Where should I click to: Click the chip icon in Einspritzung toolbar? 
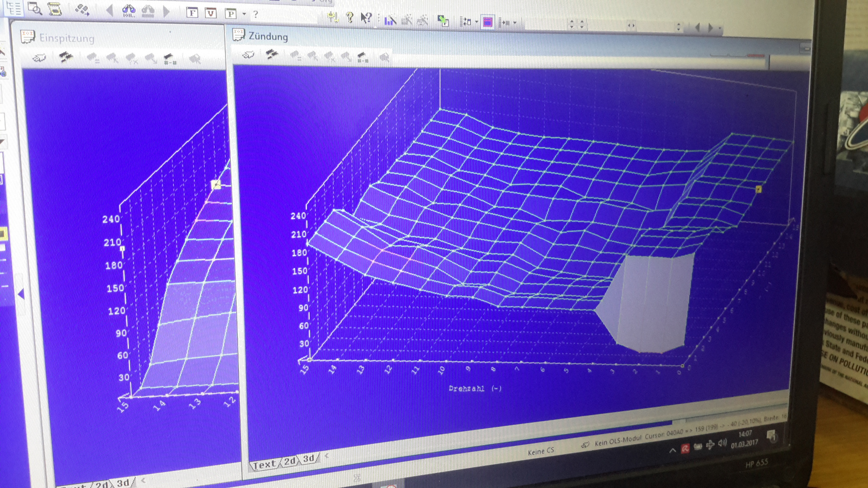(65, 57)
